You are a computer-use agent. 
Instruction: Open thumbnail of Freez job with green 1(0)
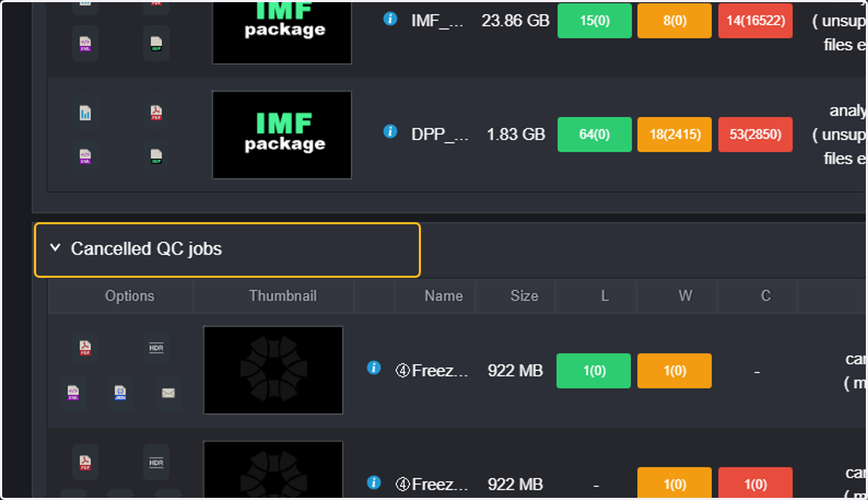pos(273,370)
